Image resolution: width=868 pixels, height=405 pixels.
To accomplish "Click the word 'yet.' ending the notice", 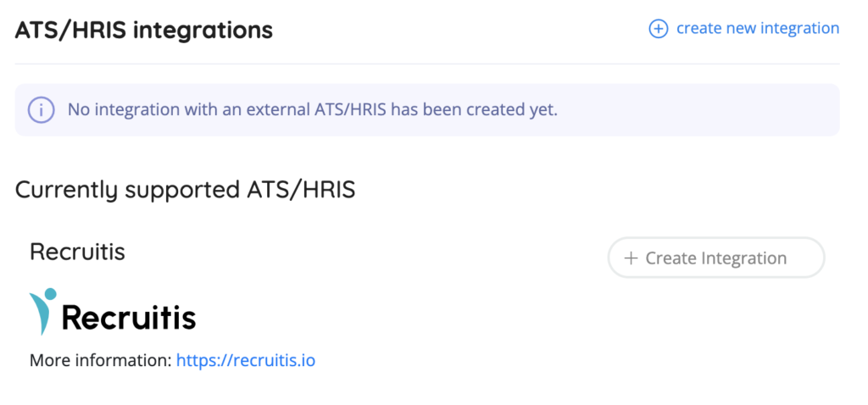I will click(x=542, y=110).
